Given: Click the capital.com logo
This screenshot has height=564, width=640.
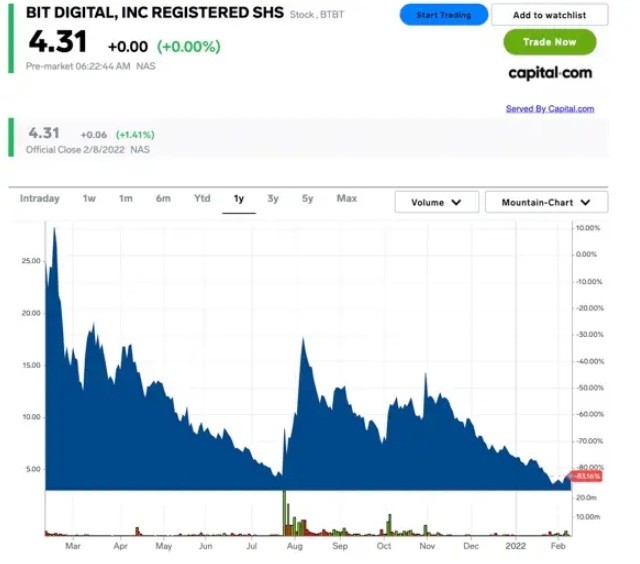Looking at the screenshot, I should coord(550,73).
